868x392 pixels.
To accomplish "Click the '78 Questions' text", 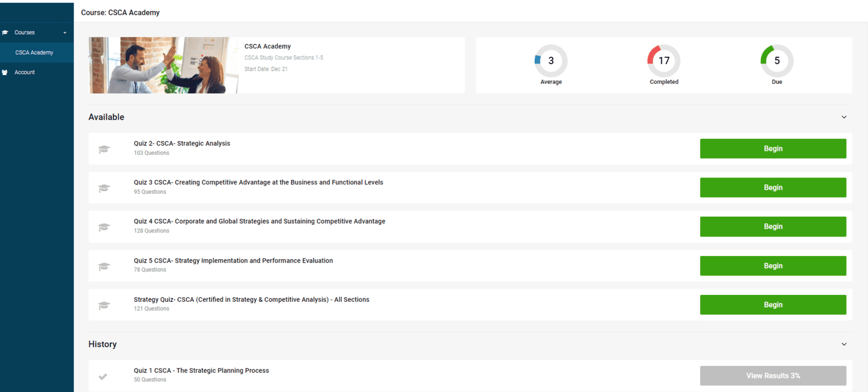I will (x=150, y=270).
